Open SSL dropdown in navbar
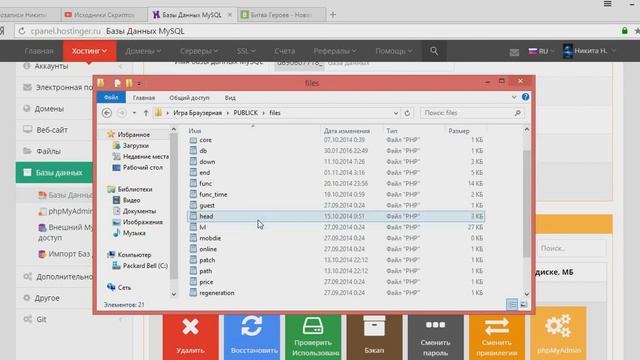This screenshot has height=360, width=640. point(246,51)
